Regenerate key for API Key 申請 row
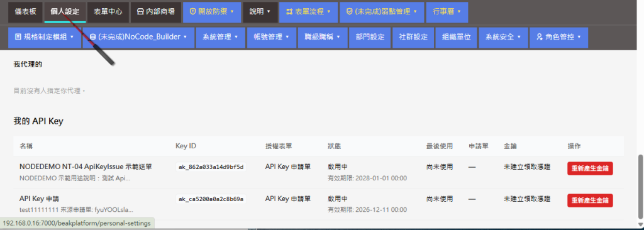644x230 pixels. click(x=590, y=200)
